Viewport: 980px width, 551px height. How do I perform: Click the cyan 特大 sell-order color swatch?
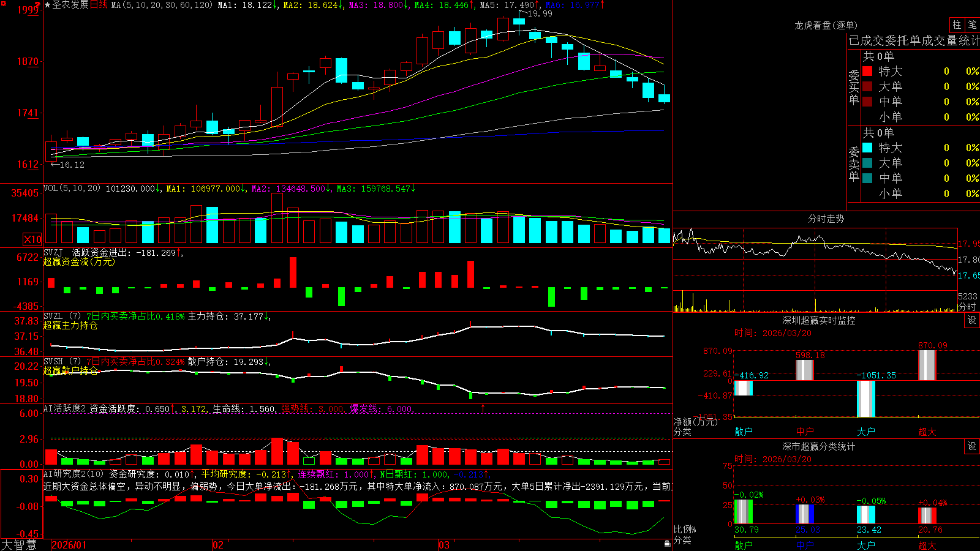pos(867,148)
